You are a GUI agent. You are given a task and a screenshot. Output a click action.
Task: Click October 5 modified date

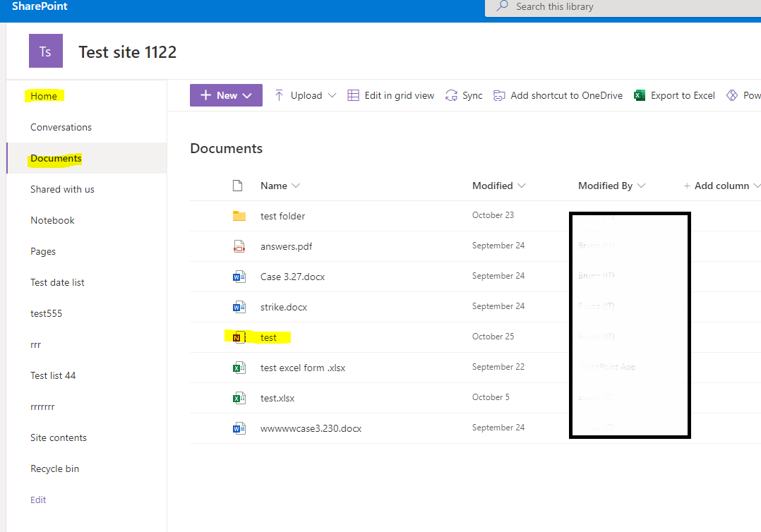(491, 397)
